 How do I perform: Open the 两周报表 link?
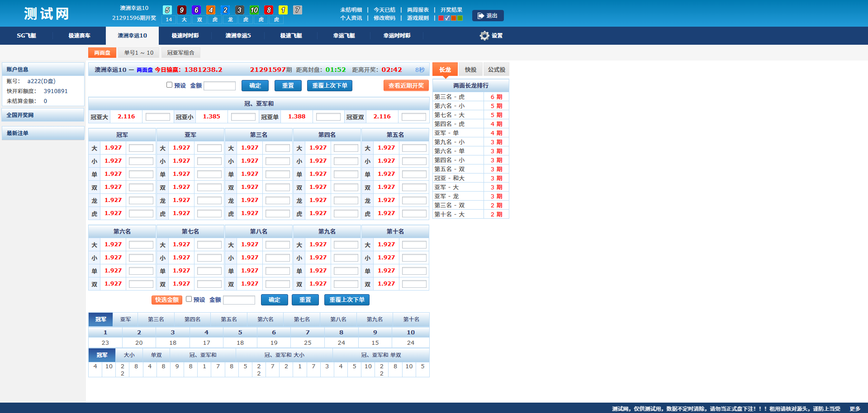tap(417, 10)
